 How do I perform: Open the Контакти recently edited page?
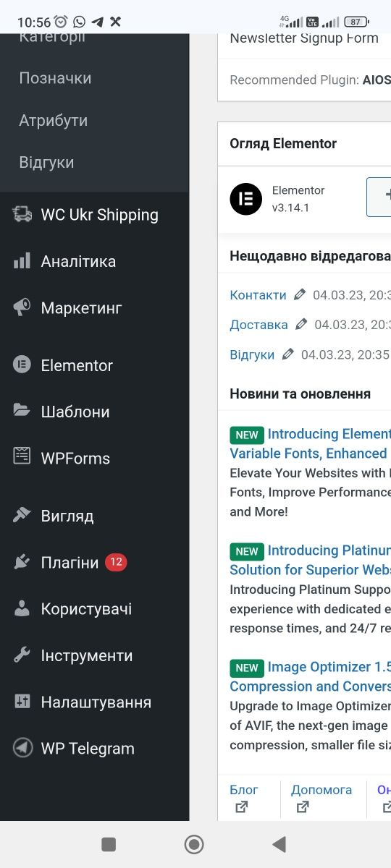tap(258, 294)
